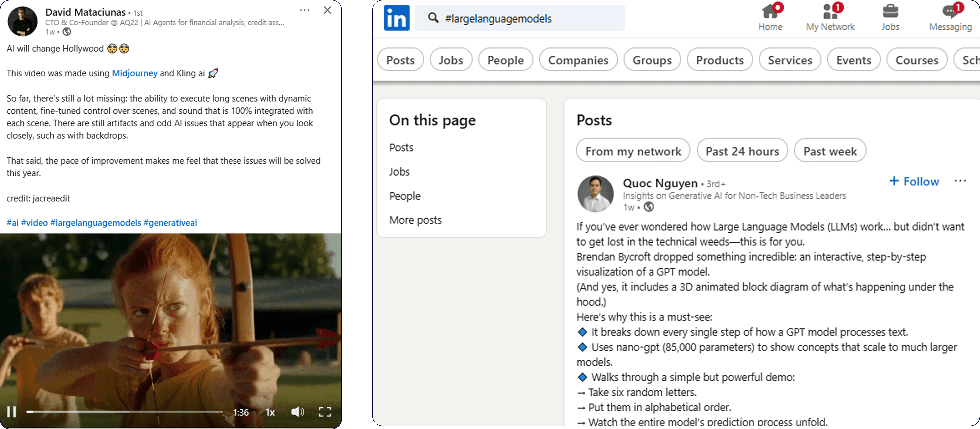
Task: Open David Mataciunas's name link
Action: pyautogui.click(x=85, y=12)
